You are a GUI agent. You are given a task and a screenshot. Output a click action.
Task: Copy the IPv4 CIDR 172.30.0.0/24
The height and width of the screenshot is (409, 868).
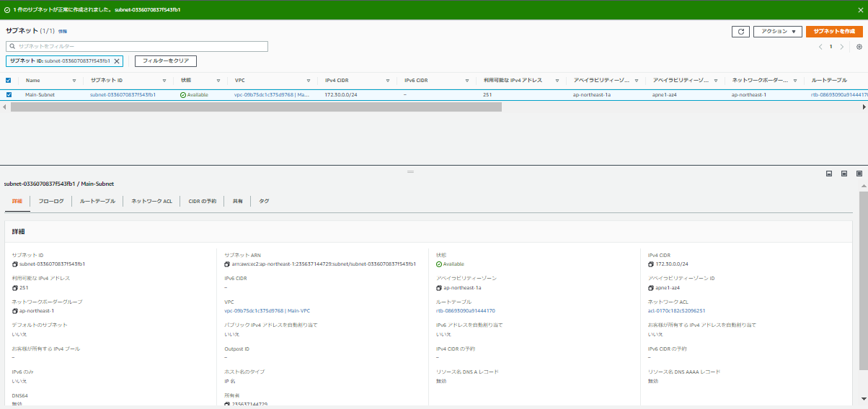pyautogui.click(x=651, y=264)
